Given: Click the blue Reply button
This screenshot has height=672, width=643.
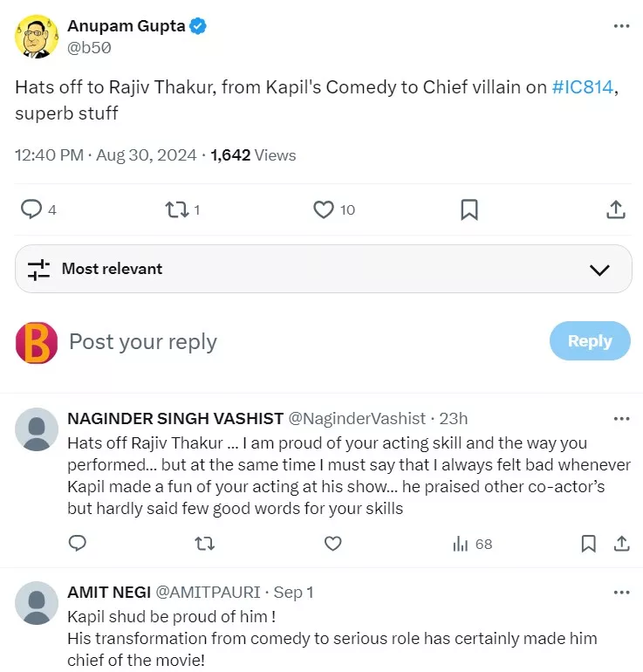Looking at the screenshot, I should 590,341.
